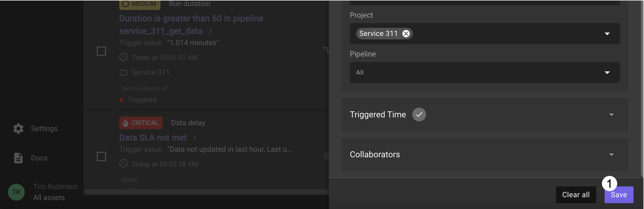Image resolution: width=644 pixels, height=209 pixels.
Task: Go to Settings in the sidebar
Action: (x=44, y=129)
